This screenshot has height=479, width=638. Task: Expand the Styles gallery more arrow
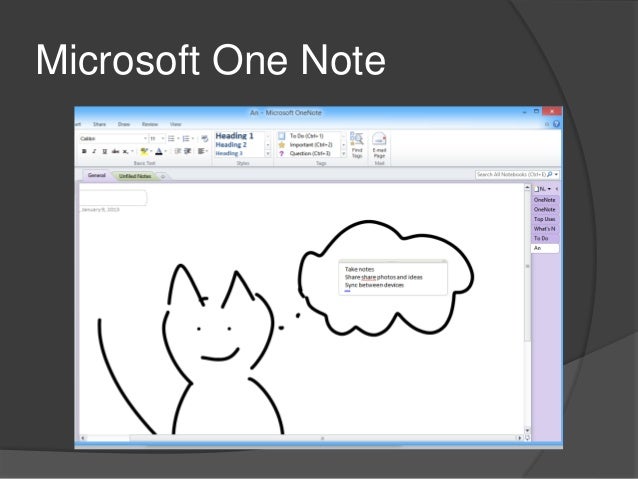268,153
